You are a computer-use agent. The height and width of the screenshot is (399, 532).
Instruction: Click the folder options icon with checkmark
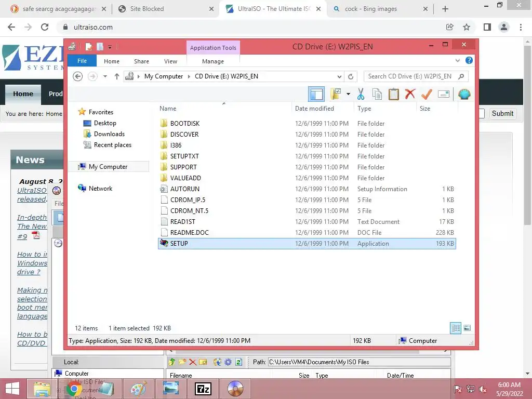336,94
